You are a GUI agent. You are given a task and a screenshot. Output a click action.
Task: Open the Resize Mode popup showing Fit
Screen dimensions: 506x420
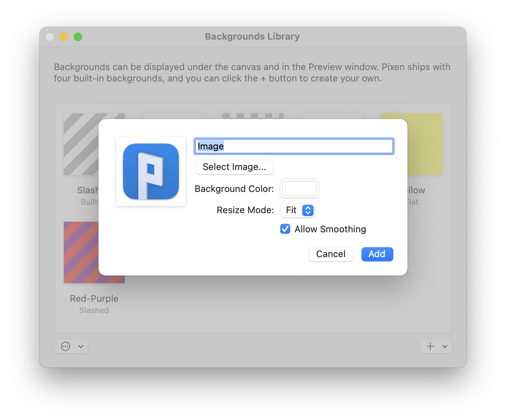(x=298, y=210)
